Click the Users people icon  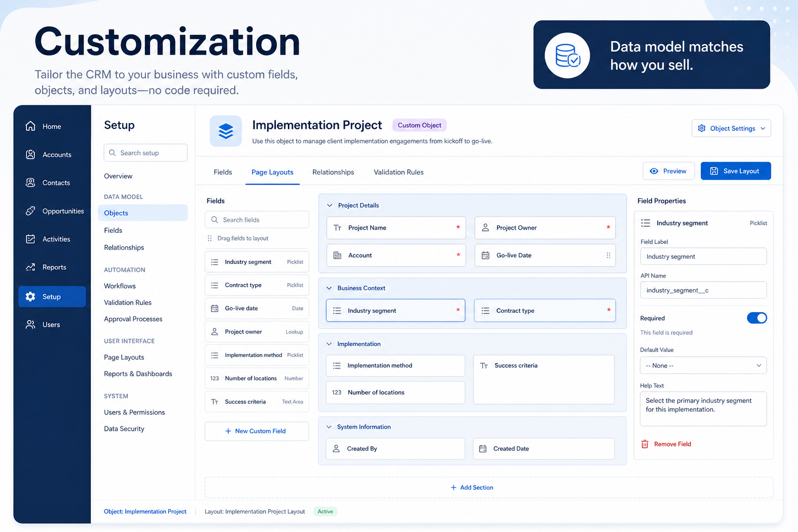tap(31, 324)
